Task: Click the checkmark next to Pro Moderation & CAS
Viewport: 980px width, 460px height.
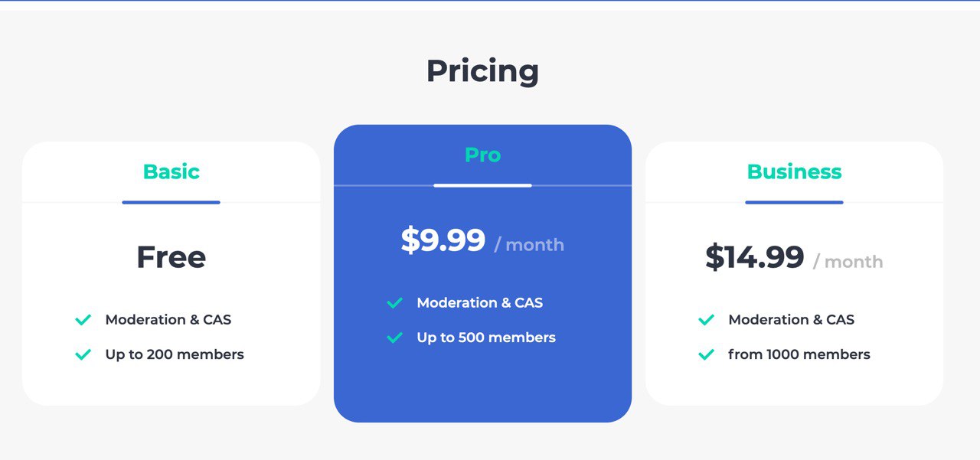Action: point(395,303)
